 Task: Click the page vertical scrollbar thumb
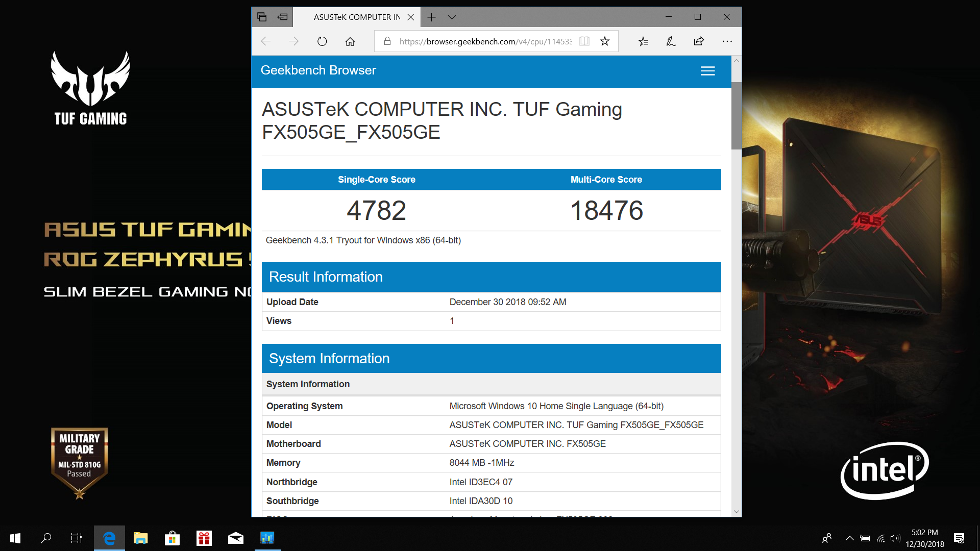click(736, 116)
